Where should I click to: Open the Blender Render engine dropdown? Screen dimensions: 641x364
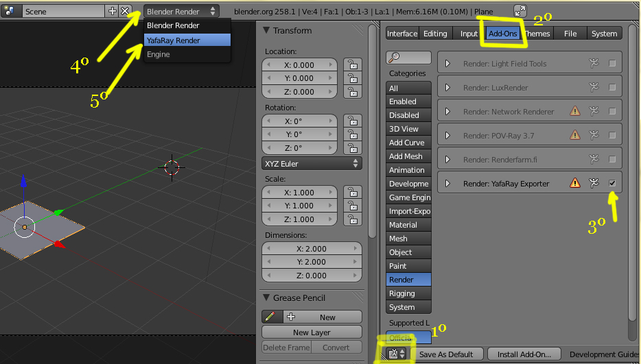181,12
